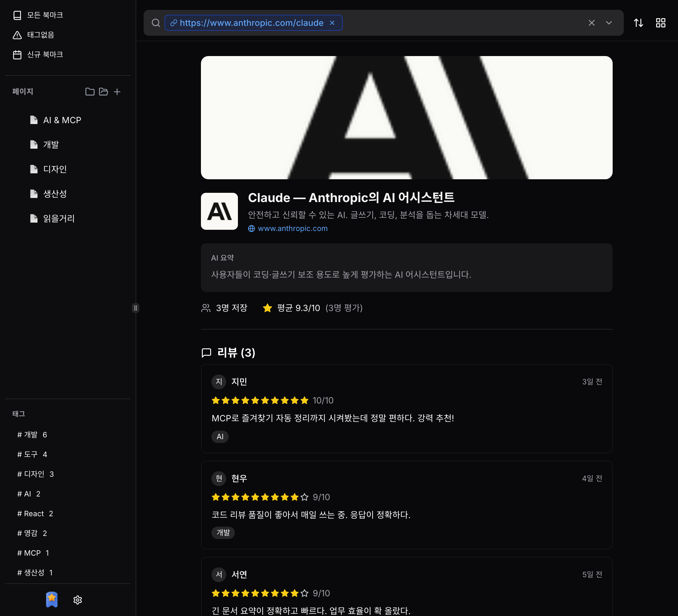This screenshot has height=616, width=678.
Task: Filter by the # 생산성 tag
Action: (35, 572)
